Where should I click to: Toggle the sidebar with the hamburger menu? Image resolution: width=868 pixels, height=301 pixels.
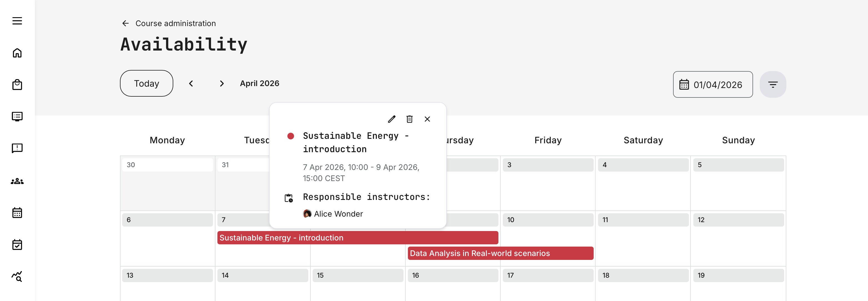pos(17,21)
